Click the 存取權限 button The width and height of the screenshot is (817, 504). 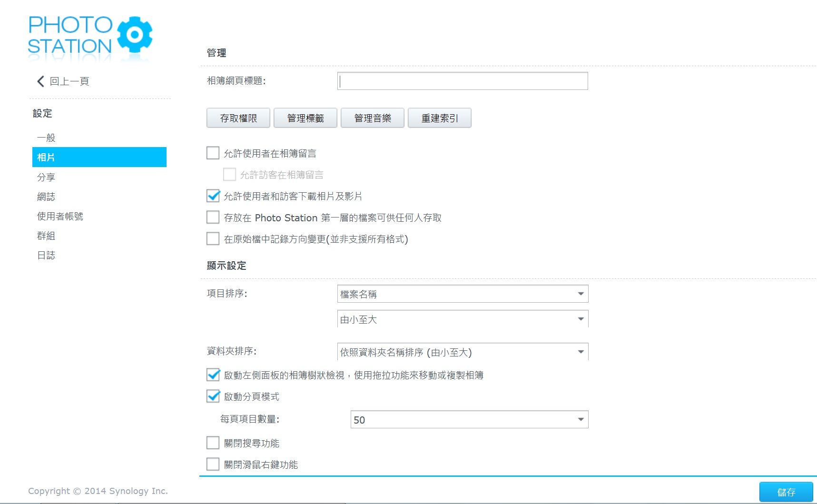[x=238, y=118]
